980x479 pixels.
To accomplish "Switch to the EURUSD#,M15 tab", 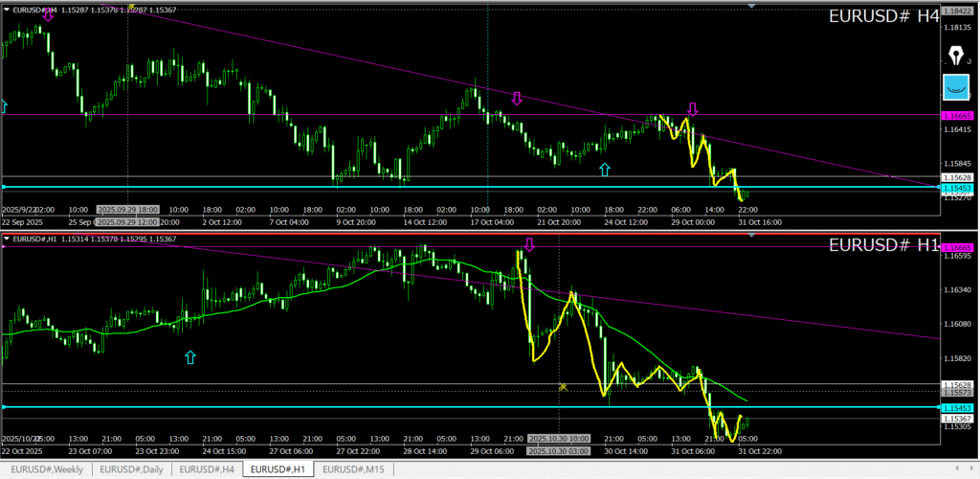I will [353, 469].
